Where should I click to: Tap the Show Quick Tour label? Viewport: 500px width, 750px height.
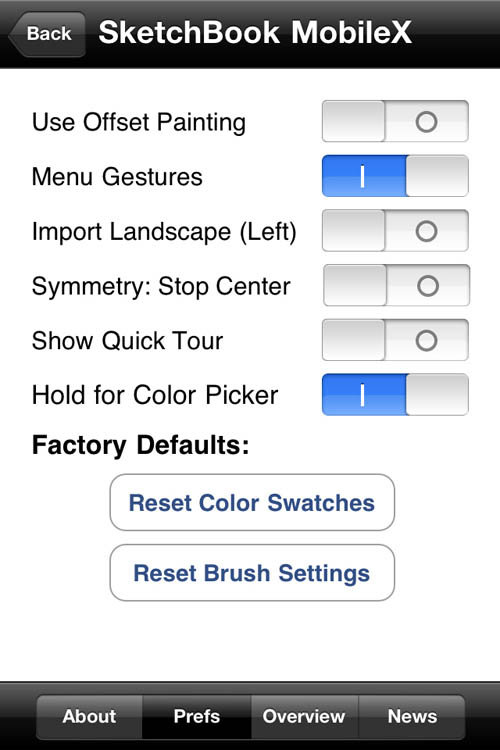[x=127, y=341]
